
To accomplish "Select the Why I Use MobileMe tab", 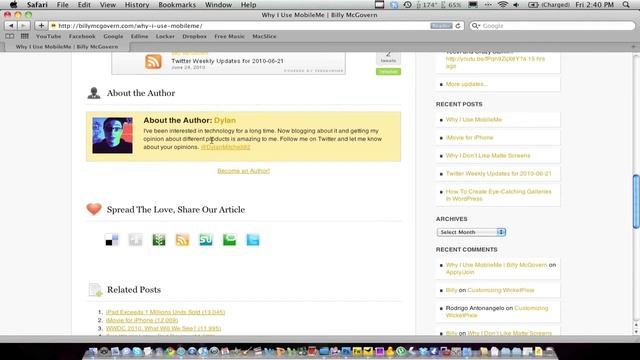I will pos(67,47).
